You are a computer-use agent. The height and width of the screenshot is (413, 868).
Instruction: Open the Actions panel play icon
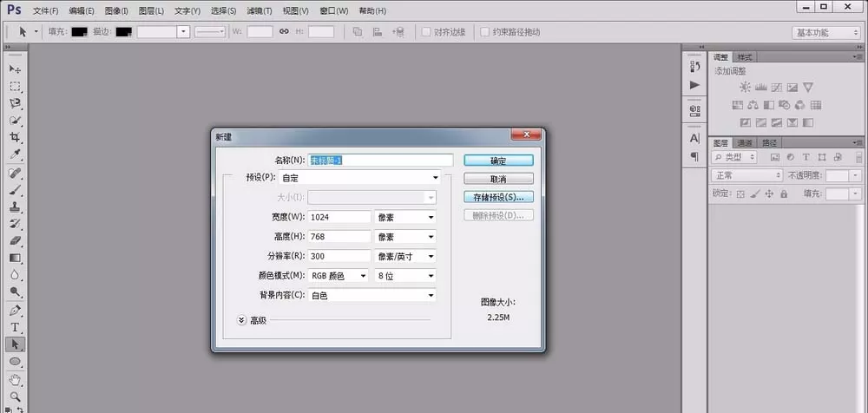click(694, 85)
